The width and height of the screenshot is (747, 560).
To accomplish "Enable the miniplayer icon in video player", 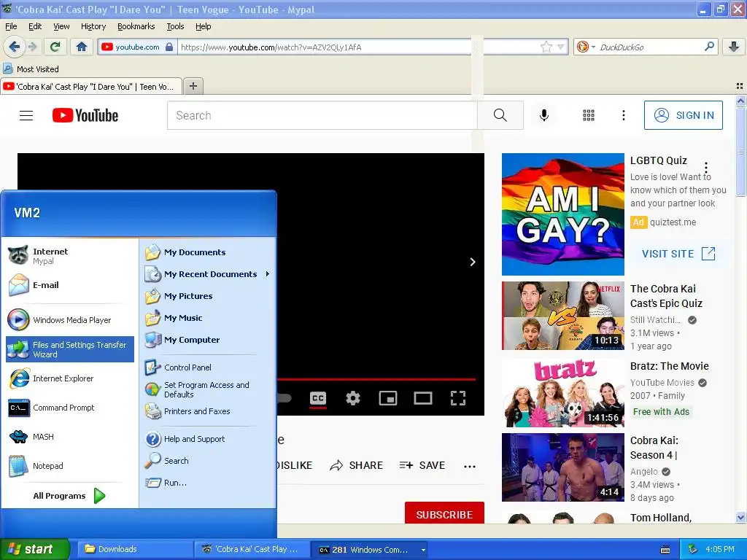I will click(x=388, y=398).
